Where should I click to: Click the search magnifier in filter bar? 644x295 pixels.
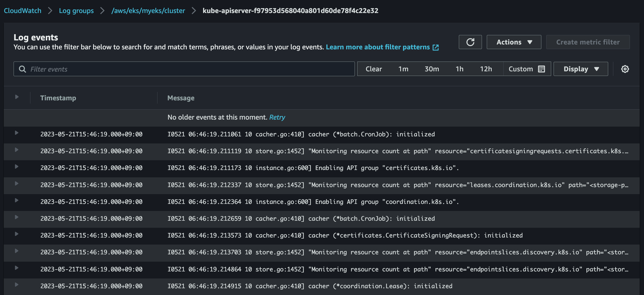point(23,69)
